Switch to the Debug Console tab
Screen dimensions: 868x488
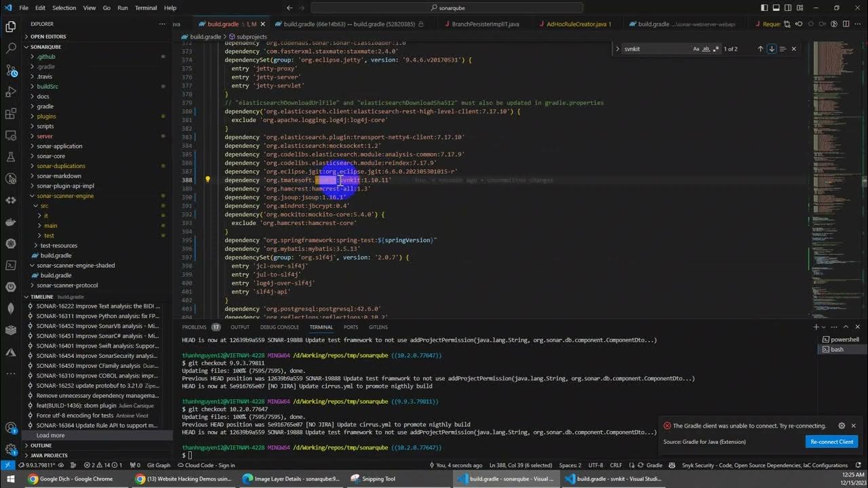coord(279,327)
